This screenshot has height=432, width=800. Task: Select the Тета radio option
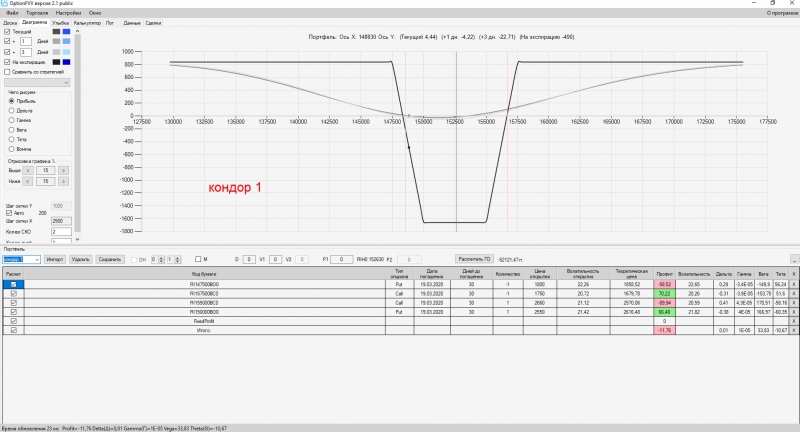[x=11, y=139]
